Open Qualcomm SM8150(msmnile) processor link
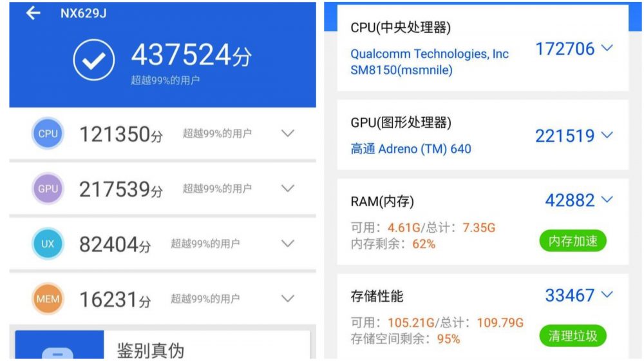This screenshot has width=644, height=361. point(429,62)
